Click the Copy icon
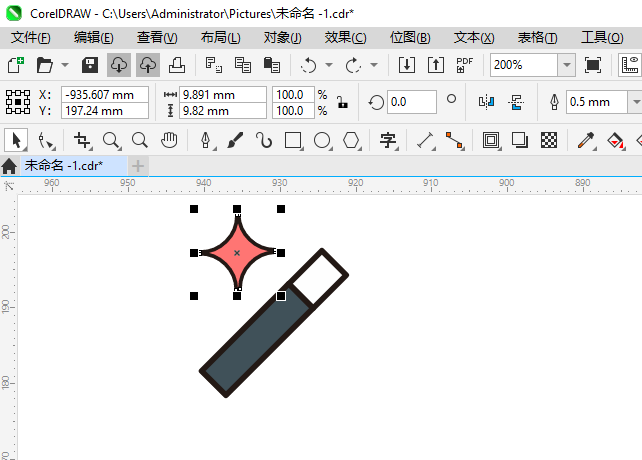Image resolution: width=642 pixels, height=460 pixels. tap(243, 65)
